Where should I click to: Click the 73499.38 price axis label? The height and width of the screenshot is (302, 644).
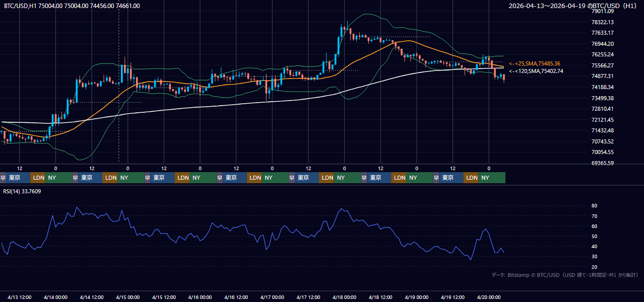603,98
